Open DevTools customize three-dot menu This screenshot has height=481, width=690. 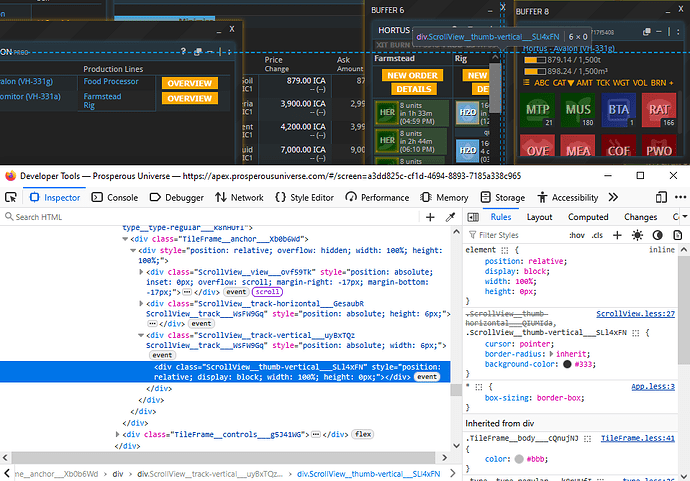point(680,197)
